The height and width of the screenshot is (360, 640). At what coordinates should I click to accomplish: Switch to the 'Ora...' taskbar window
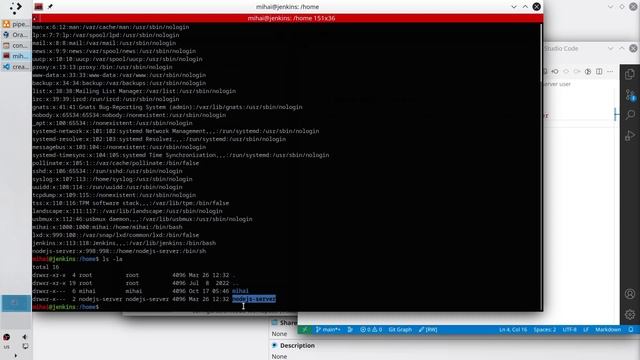tap(16, 35)
